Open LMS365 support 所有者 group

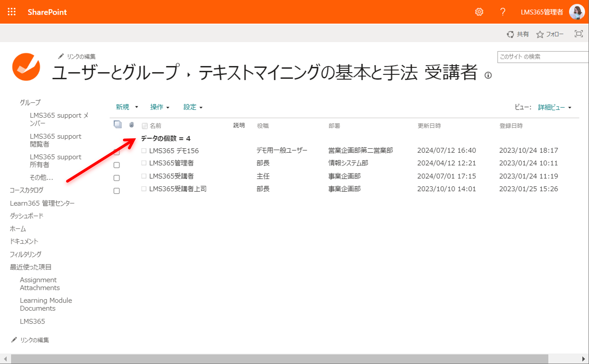(x=55, y=161)
